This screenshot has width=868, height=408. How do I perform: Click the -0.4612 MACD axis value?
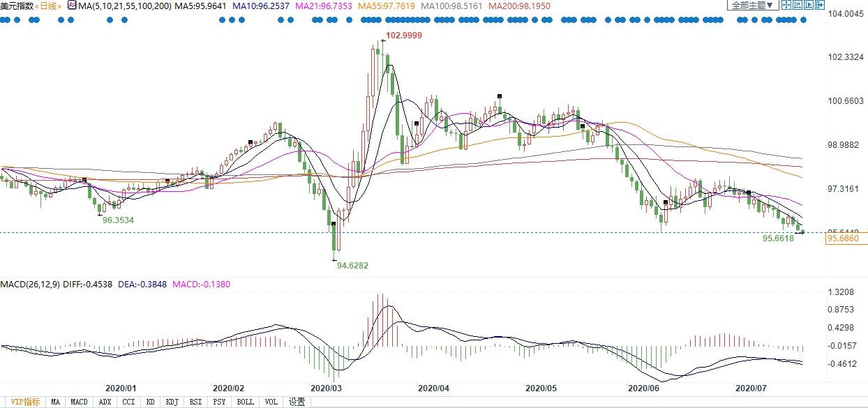pos(842,364)
